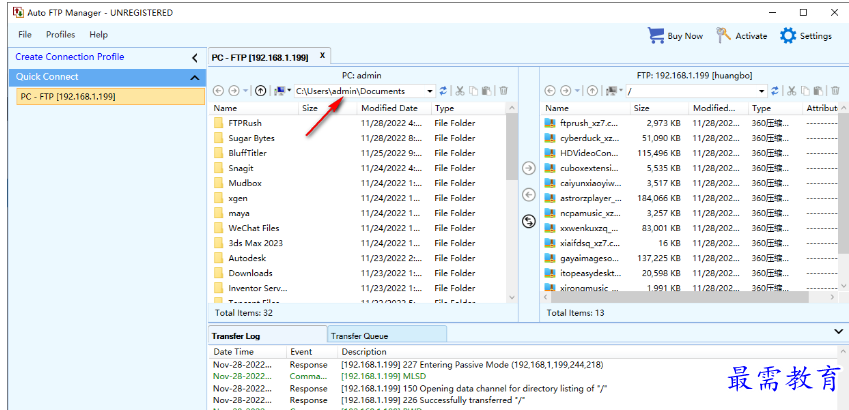Select PC - FTP [192.168.1.199] quick connect profile
The width and height of the screenshot is (849, 410).
point(110,97)
